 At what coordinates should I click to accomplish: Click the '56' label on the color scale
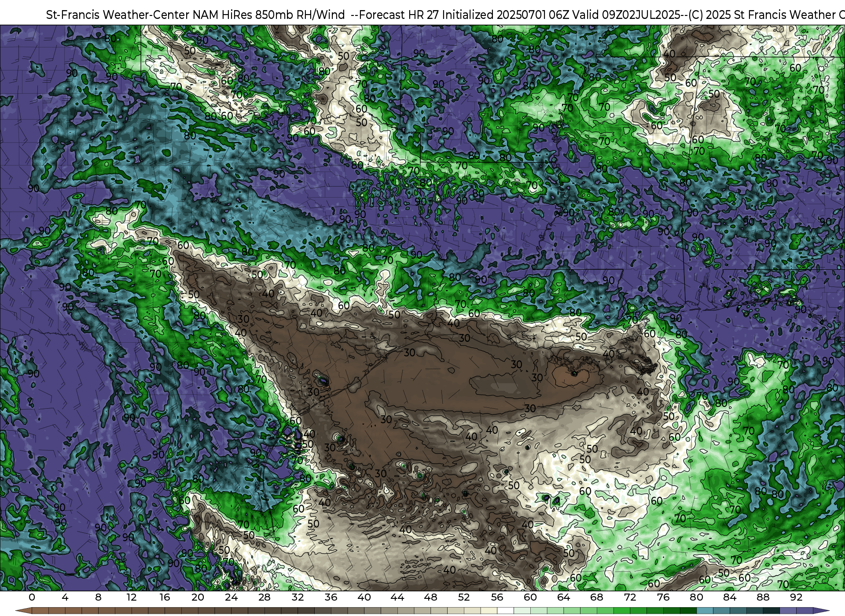[x=497, y=597]
